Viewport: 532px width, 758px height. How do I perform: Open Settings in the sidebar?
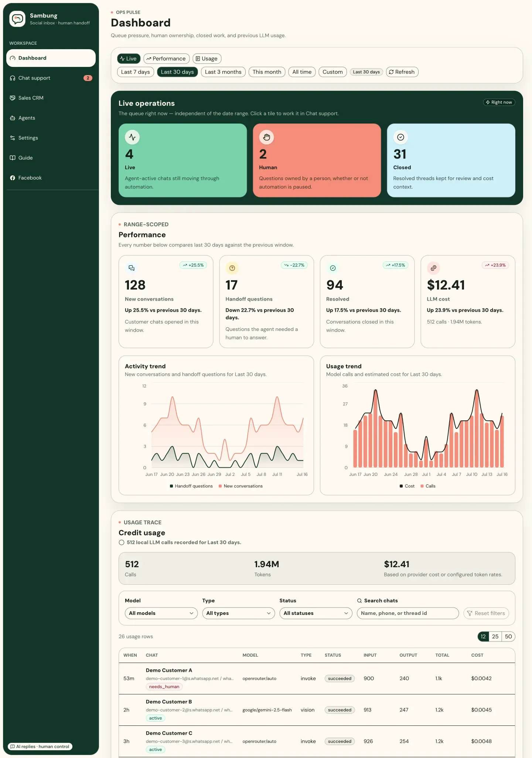pyautogui.click(x=51, y=138)
